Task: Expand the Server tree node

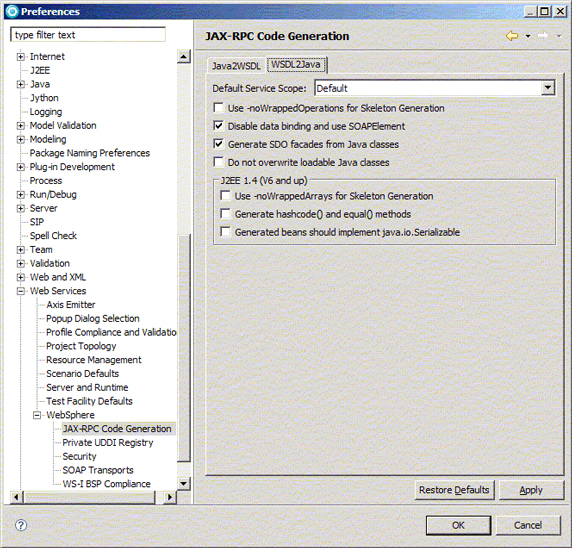Action: click(21, 208)
